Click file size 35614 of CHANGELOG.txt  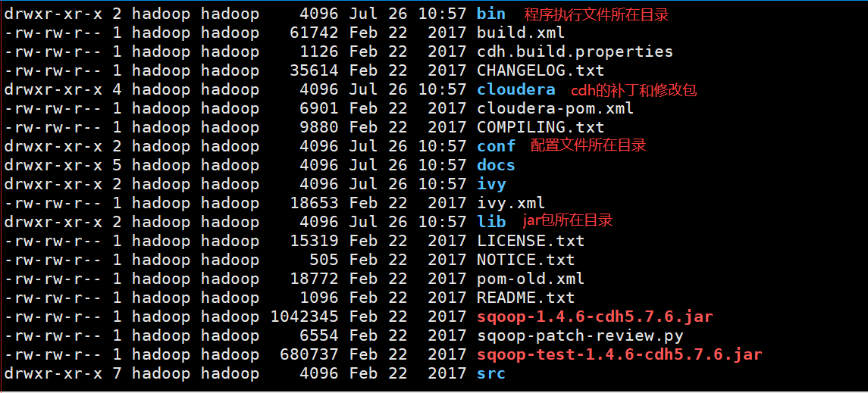coord(315,70)
